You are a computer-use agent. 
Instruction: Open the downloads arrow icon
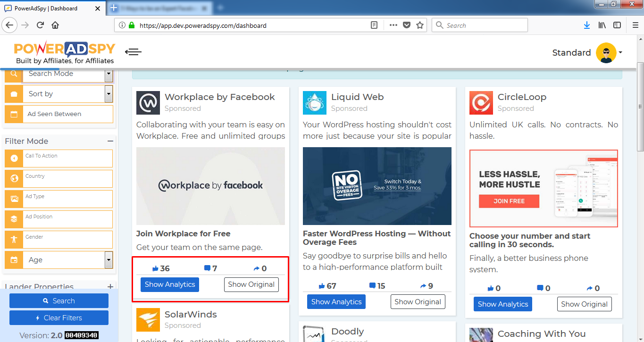pyautogui.click(x=587, y=25)
